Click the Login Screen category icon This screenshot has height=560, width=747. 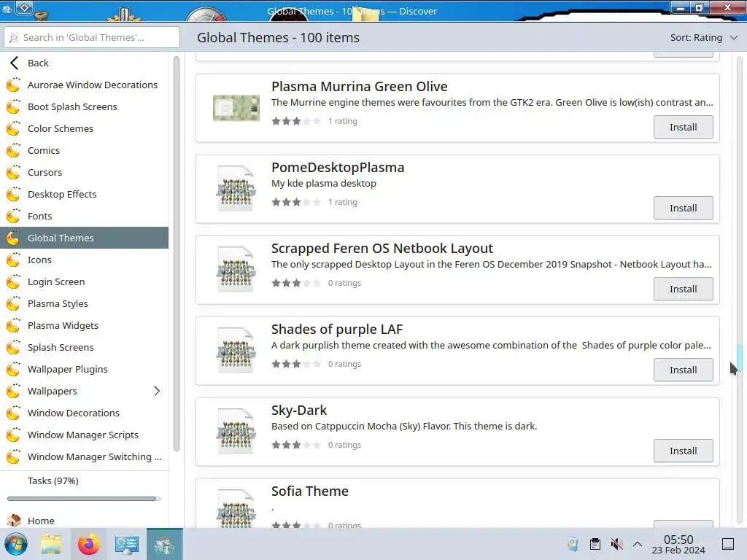tap(13, 282)
